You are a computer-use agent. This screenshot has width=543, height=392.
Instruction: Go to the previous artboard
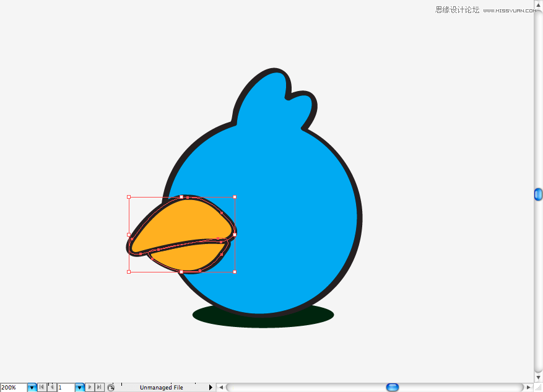tap(52, 387)
